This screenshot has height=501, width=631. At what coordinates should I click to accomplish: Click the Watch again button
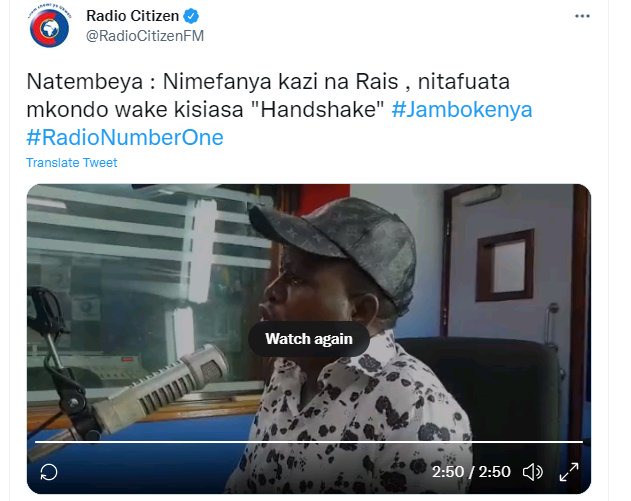click(x=309, y=339)
